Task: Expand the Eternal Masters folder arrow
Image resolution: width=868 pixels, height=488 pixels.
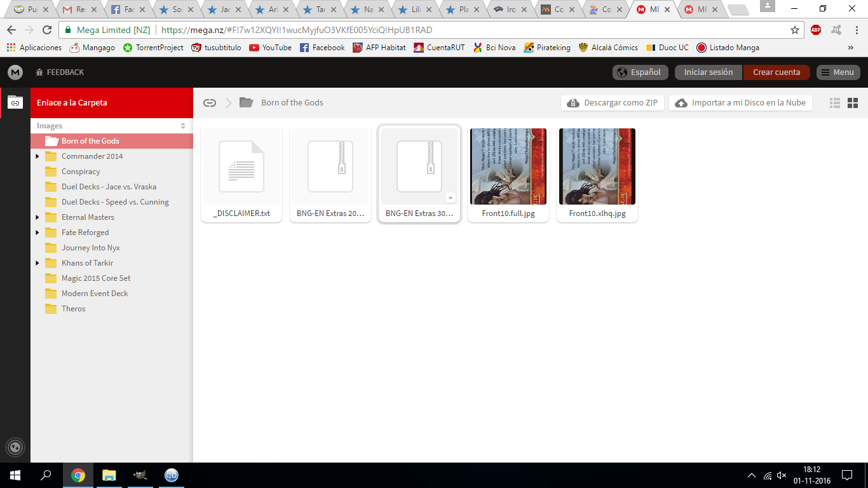Action: click(x=37, y=217)
